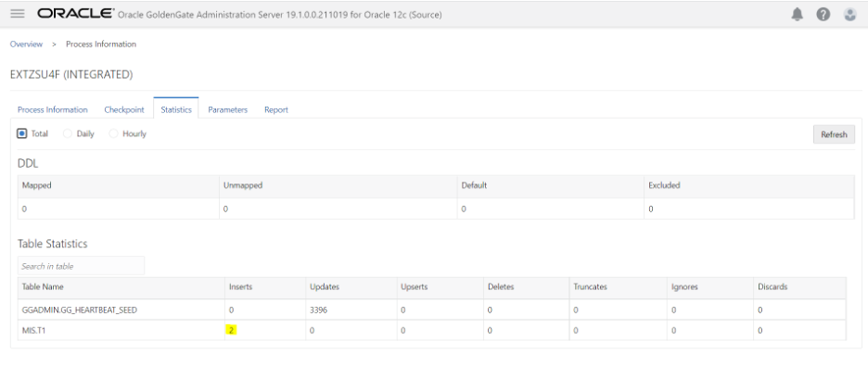Open the Parameters tab
Viewport: 868px width, 367px height.
pos(227,109)
